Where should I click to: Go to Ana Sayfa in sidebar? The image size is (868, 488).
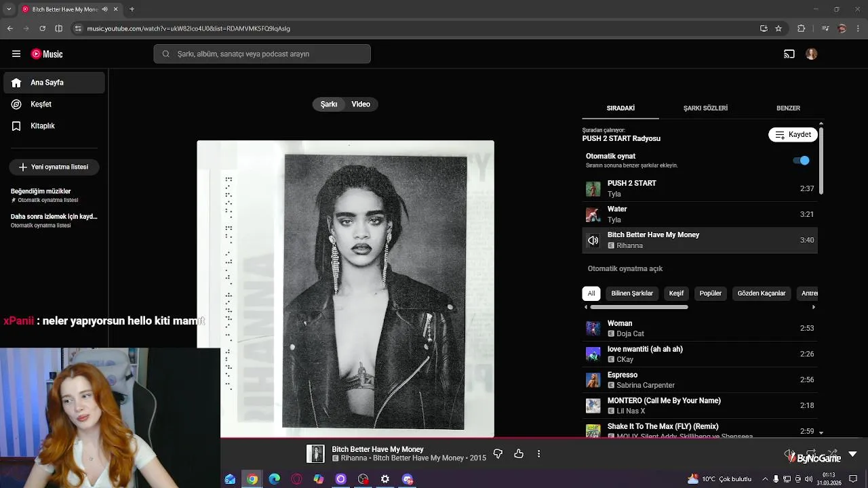(x=54, y=83)
